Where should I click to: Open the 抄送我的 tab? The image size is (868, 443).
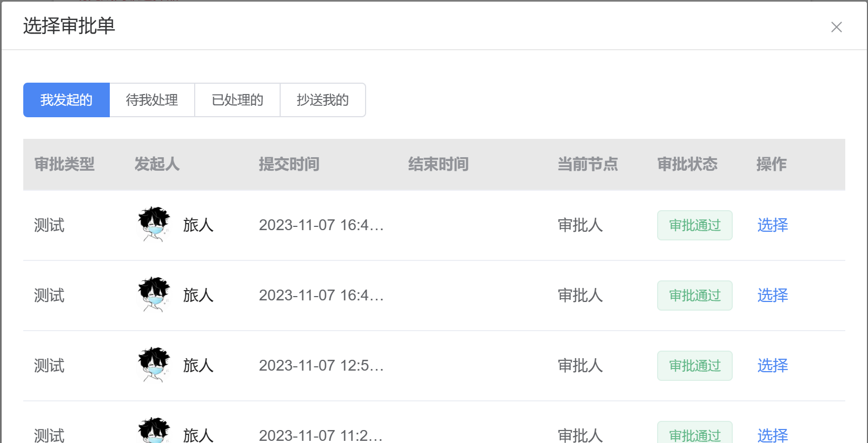pos(323,100)
